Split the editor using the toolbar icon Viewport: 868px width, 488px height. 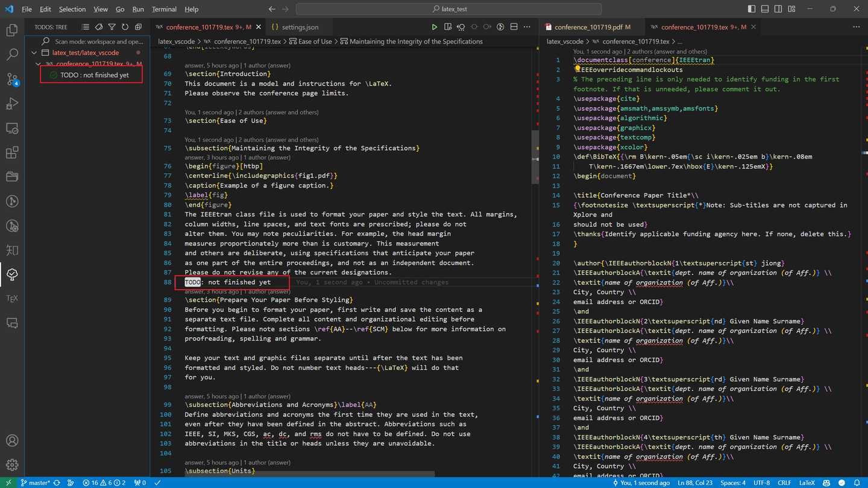coord(514,27)
